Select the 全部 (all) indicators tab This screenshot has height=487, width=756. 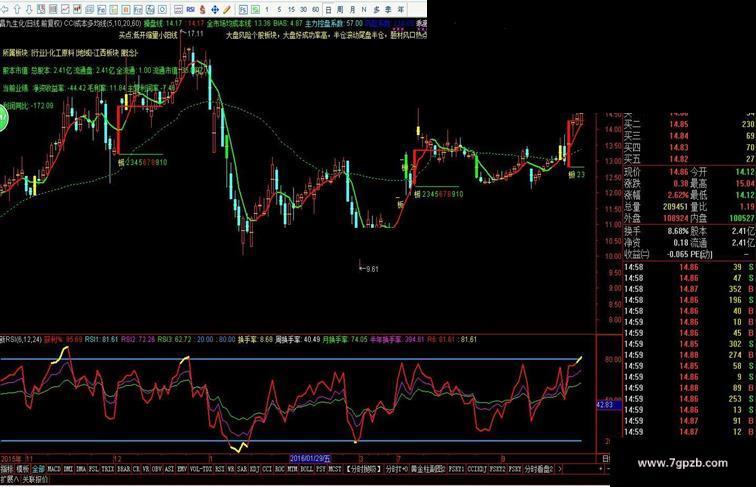39,469
